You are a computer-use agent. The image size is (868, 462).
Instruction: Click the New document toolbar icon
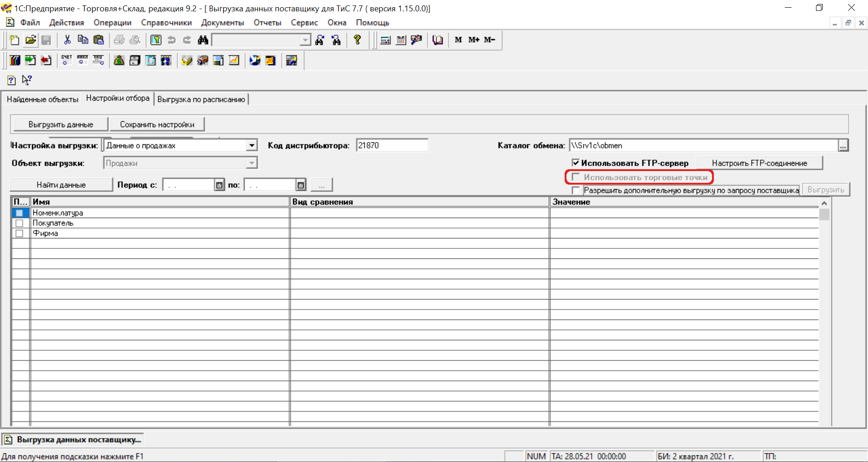click(14, 40)
